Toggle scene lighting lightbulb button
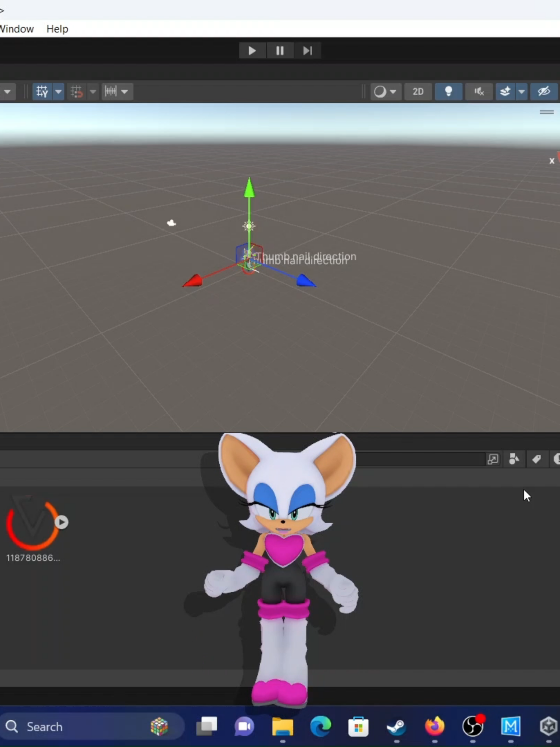560x747 pixels. [x=449, y=92]
